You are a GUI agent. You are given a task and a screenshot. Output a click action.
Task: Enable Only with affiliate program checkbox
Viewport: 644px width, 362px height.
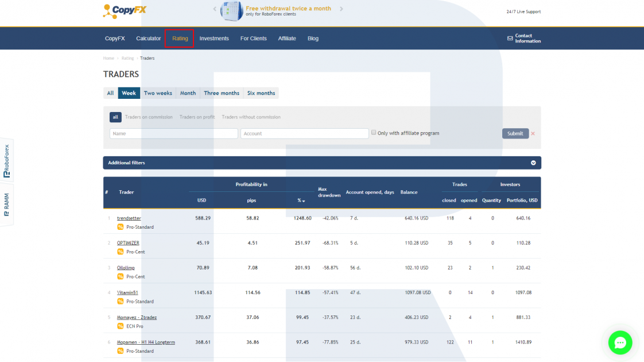[x=374, y=133]
